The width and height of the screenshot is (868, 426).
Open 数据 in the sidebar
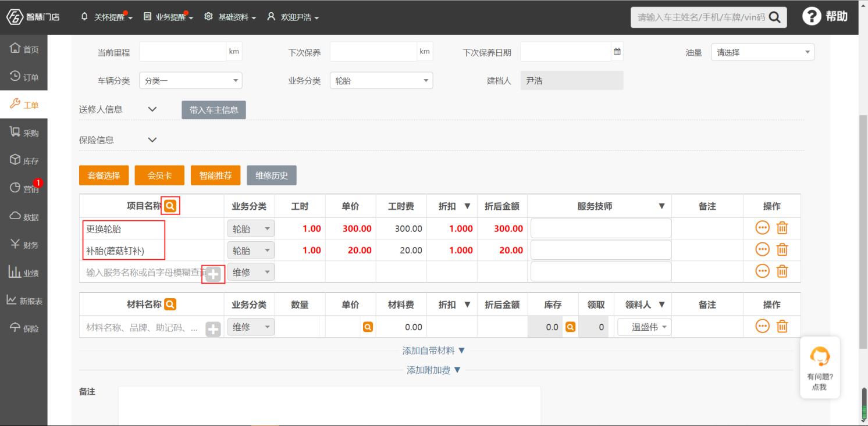(24, 217)
